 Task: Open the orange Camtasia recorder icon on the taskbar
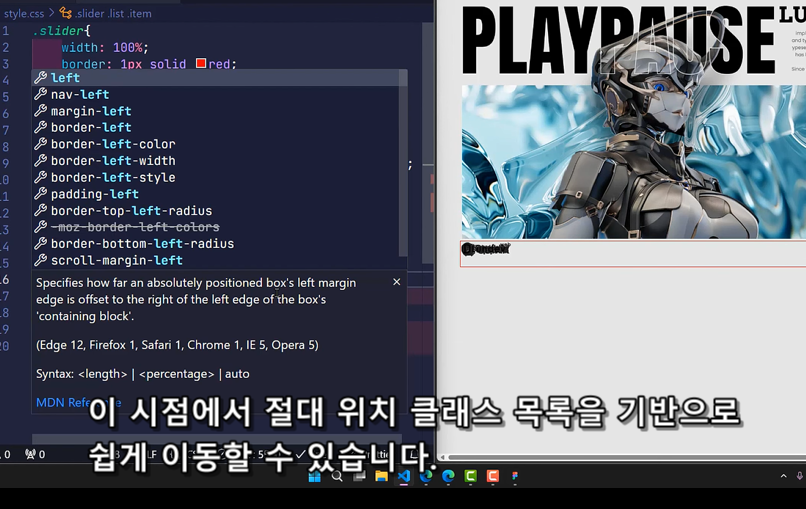tap(492, 477)
